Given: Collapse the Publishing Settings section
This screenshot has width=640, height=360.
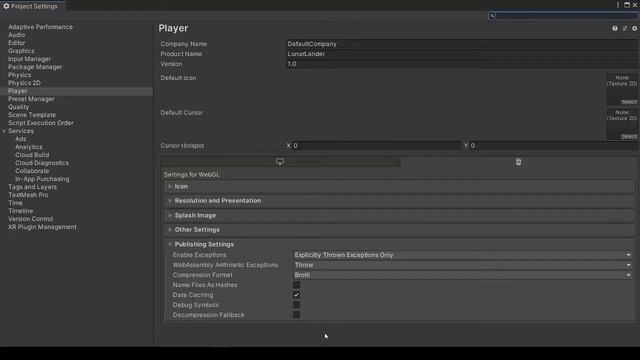Looking at the screenshot, I should pyautogui.click(x=400, y=244).
